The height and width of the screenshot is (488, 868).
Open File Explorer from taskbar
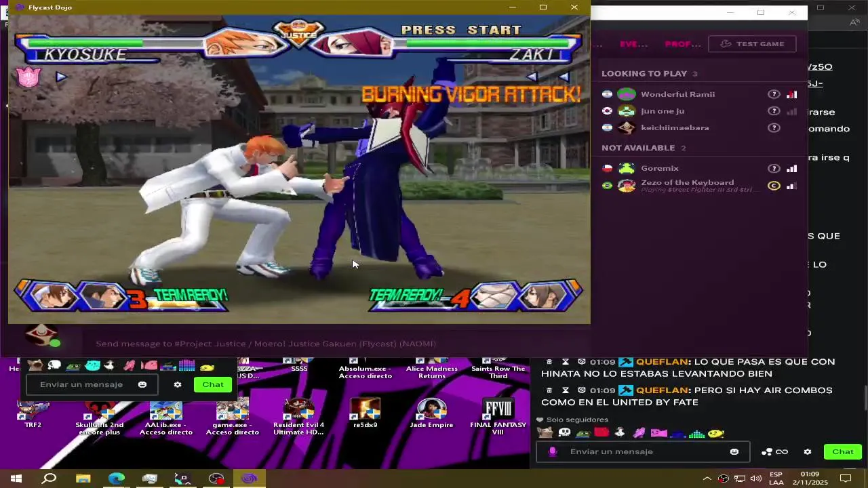83,479
